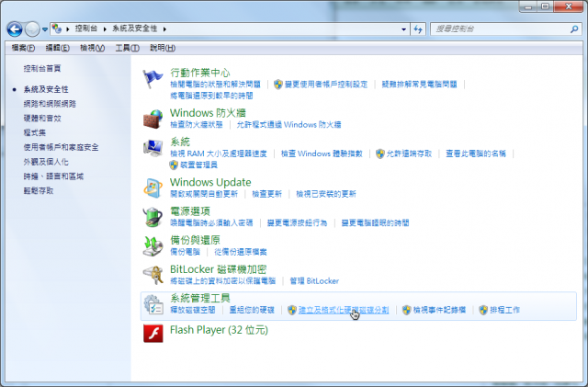
Task: Click 重組您的硬碟 link
Action: point(252,310)
